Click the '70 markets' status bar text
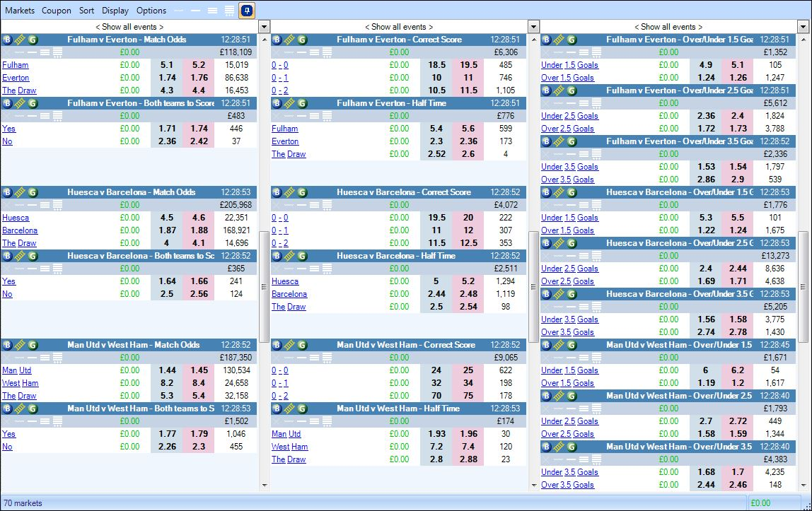Viewport: 812px width, 511px height. [x=23, y=503]
